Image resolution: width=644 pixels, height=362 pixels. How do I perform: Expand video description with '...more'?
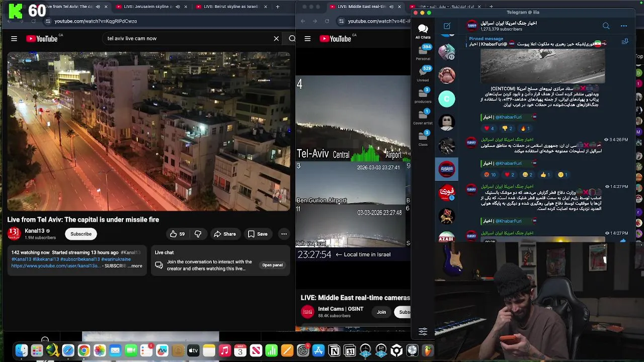(x=136, y=266)
